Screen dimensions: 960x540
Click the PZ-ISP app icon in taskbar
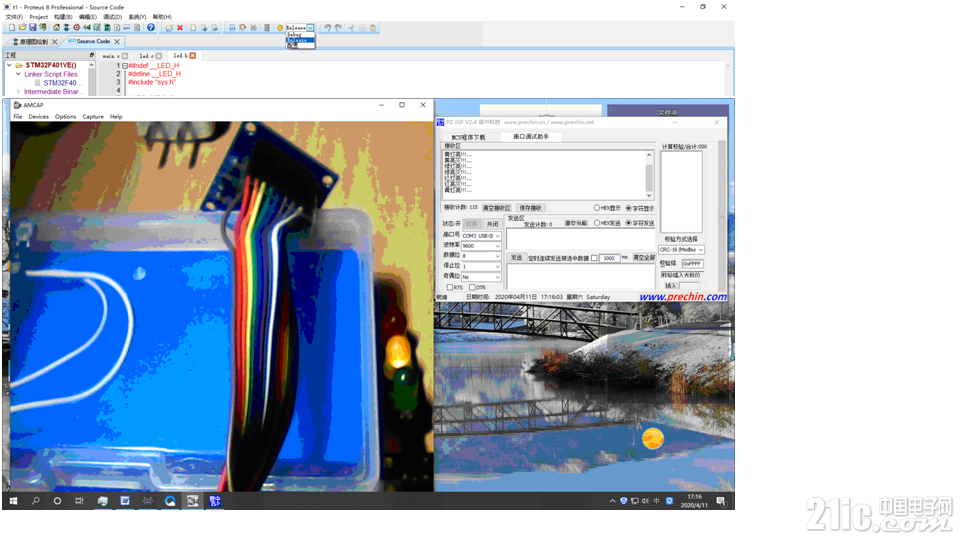(x=215, y=501)
